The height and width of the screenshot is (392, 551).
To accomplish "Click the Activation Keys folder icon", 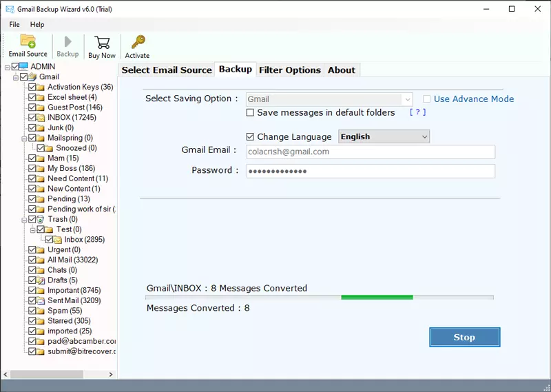I will point(41,87).
